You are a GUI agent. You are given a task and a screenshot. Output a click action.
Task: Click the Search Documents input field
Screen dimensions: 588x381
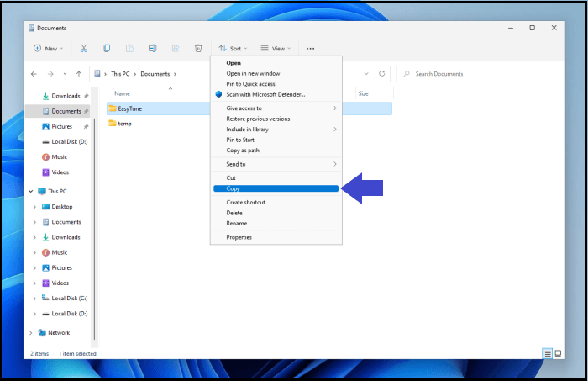(479, 74)
